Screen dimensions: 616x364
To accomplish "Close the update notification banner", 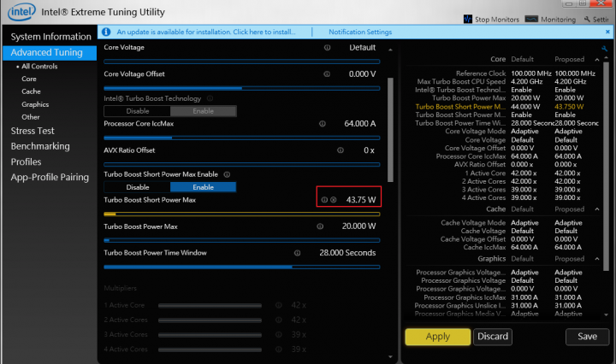I will (607, 32).
